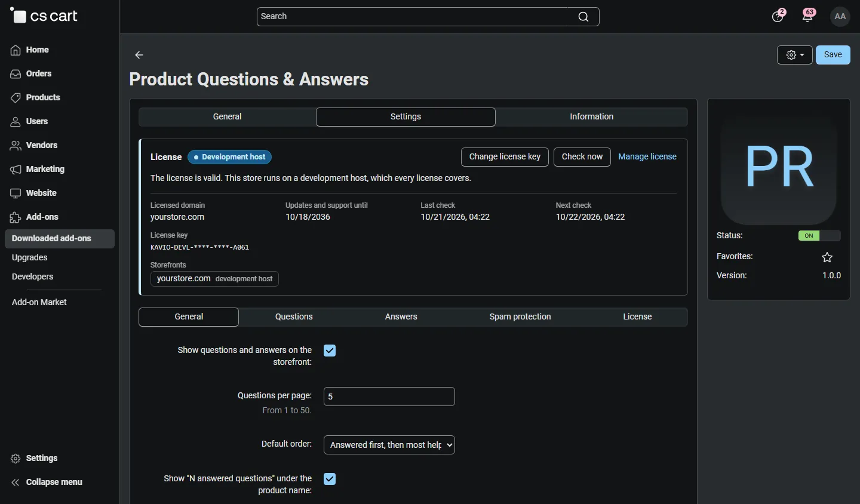The height and width of the screenshot is (504, 860).
Task: Click the PR add-on logo image
Action: pyautogui.click(x=779, y=167)
